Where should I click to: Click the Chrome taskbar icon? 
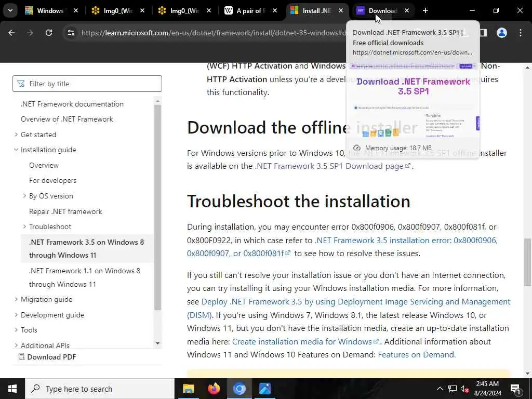[x=239, y=389]
